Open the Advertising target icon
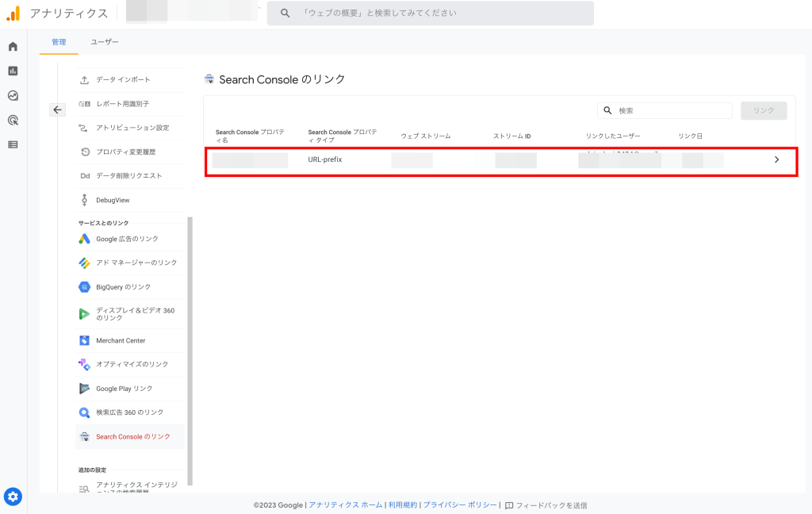 [x=13, y=121]
